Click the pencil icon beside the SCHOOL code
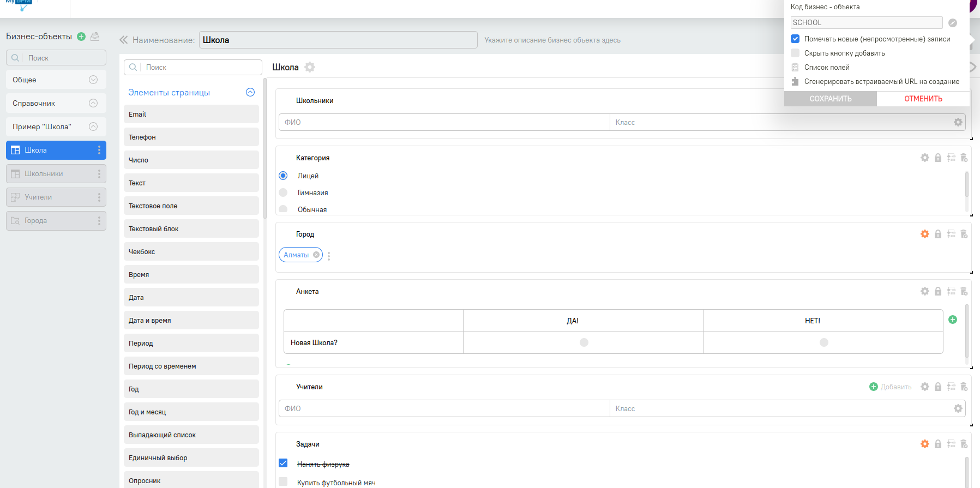The width and height of the screenshot is (980, 488). (952, 23)
